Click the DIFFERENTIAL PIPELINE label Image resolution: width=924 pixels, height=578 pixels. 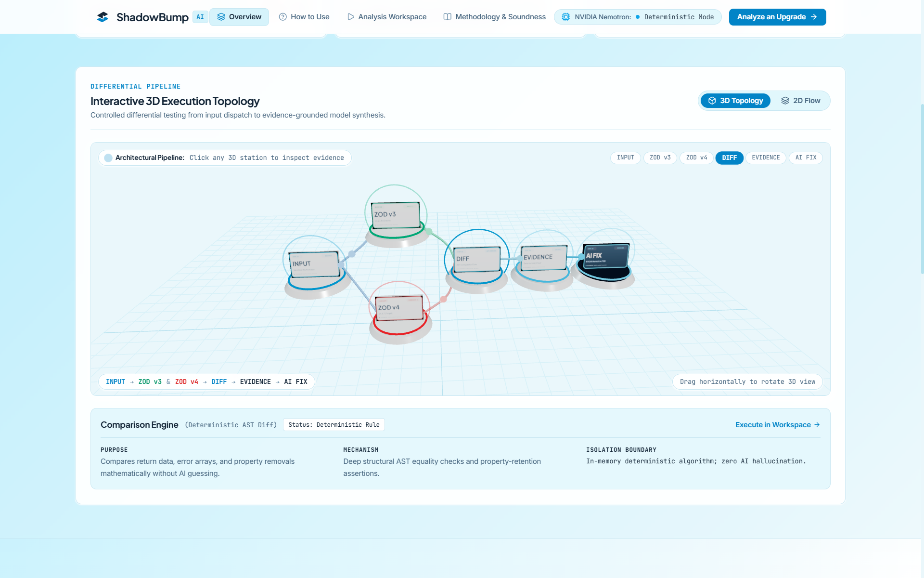(x=136, y=87)
